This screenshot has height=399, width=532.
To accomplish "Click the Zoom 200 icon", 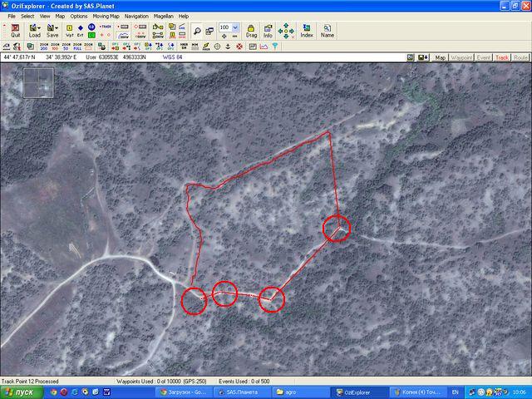I will (42, 47).
